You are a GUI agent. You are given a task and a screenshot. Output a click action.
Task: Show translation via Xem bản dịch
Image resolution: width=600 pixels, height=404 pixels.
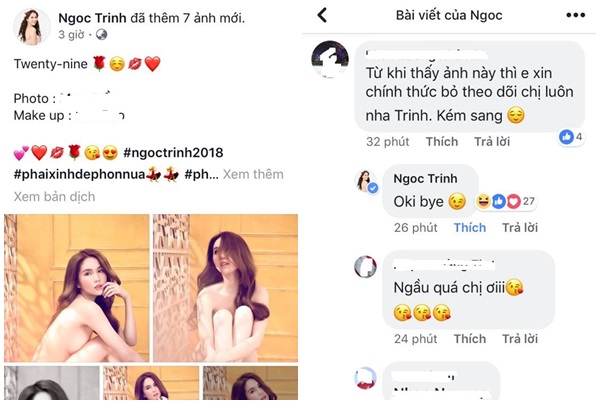54,197
